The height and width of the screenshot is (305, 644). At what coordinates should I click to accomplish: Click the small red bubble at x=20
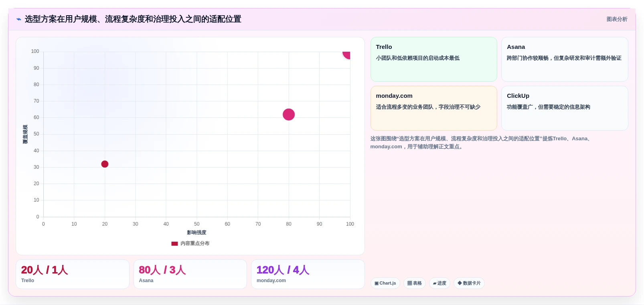(x=105, y=164)
